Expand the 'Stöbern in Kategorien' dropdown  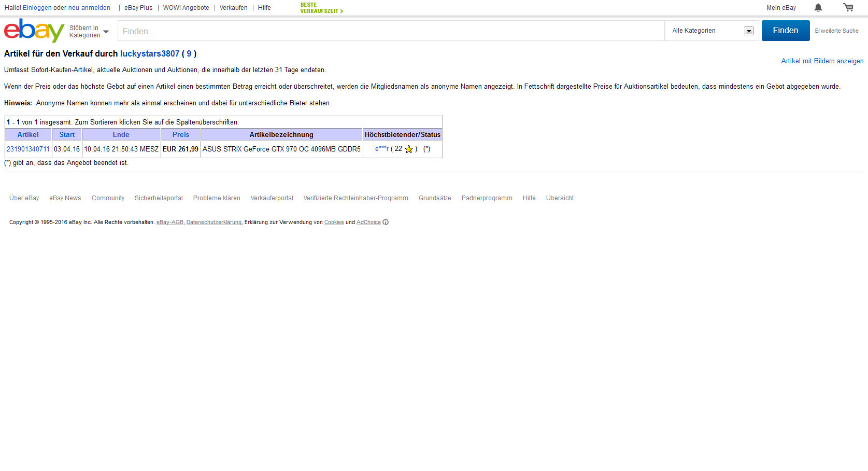coord(89,32)
